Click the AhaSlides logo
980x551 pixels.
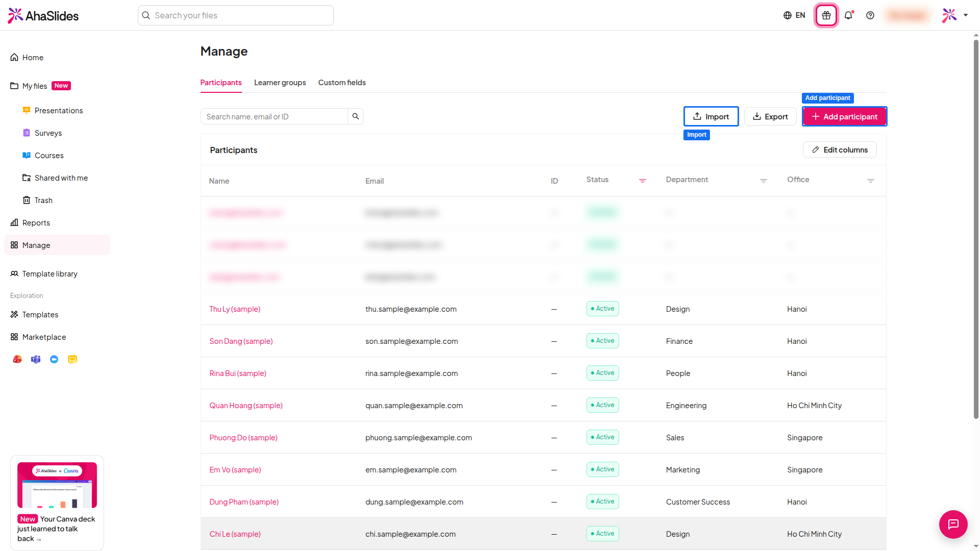43,16
